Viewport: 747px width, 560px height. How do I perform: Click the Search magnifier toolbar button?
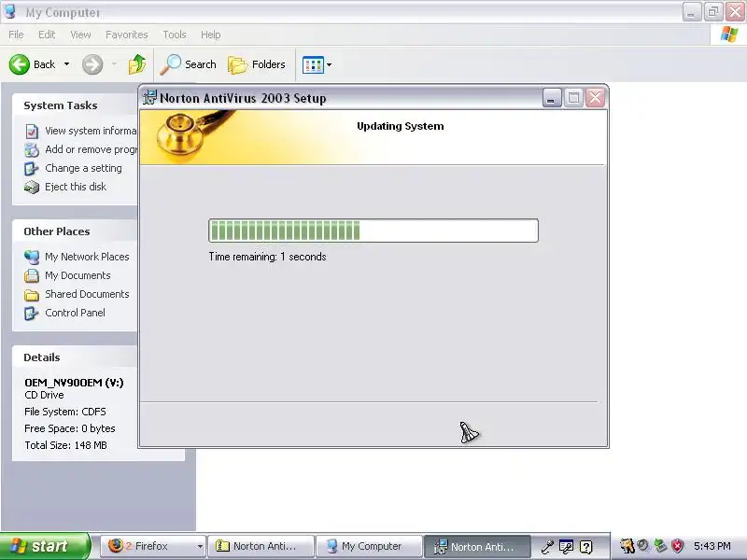coord(189,64)
